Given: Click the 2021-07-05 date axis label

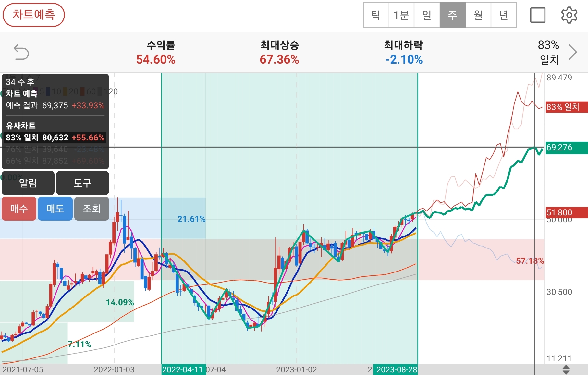Looking at the screenshot, I should tap(23, 369).
